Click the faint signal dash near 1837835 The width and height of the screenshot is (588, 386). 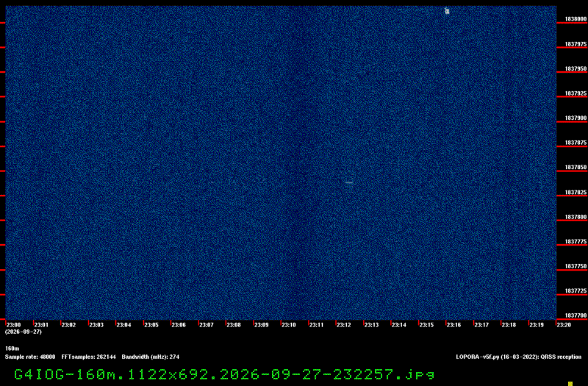[348, 182]
